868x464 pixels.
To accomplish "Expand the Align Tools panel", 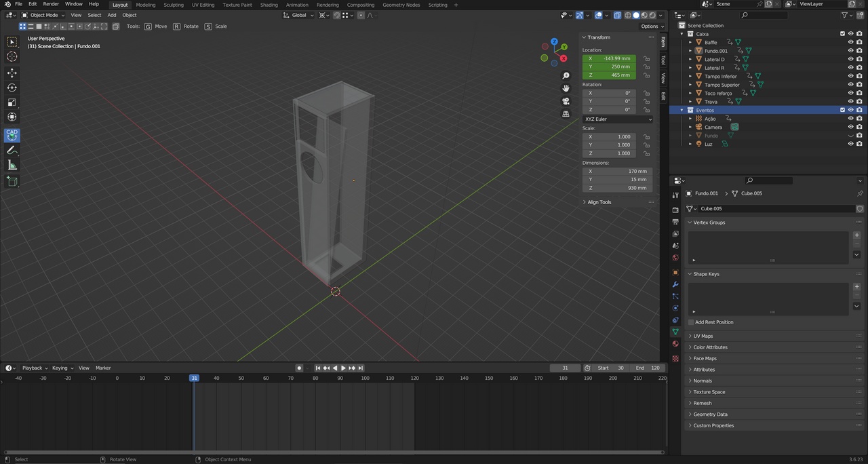I will pos(599,202).
